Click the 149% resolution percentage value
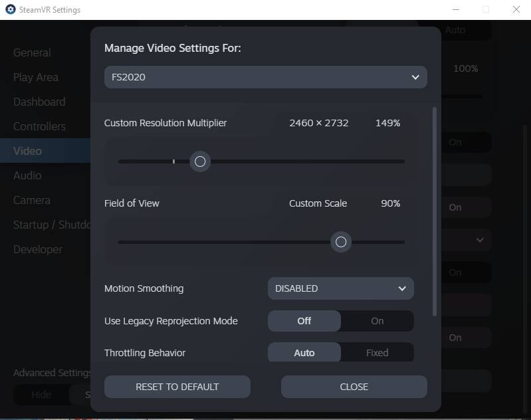 pyautogui.click(x=387, y=123)
